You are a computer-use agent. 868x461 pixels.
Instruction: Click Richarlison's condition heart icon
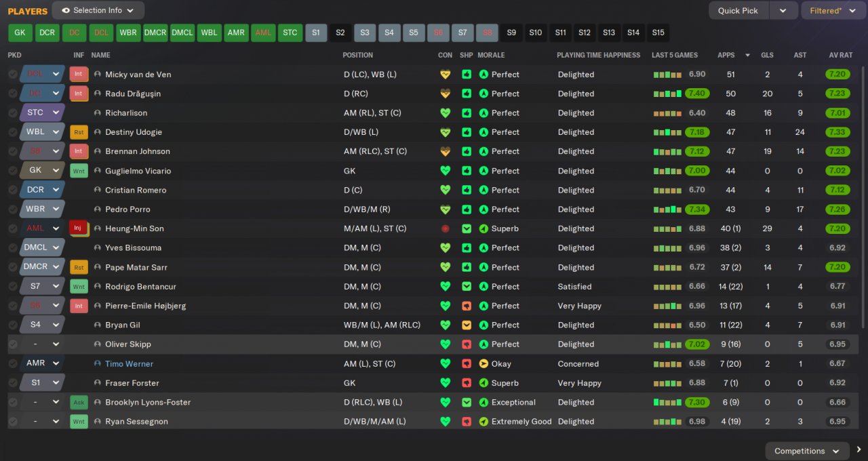click(x=445, y=113)
